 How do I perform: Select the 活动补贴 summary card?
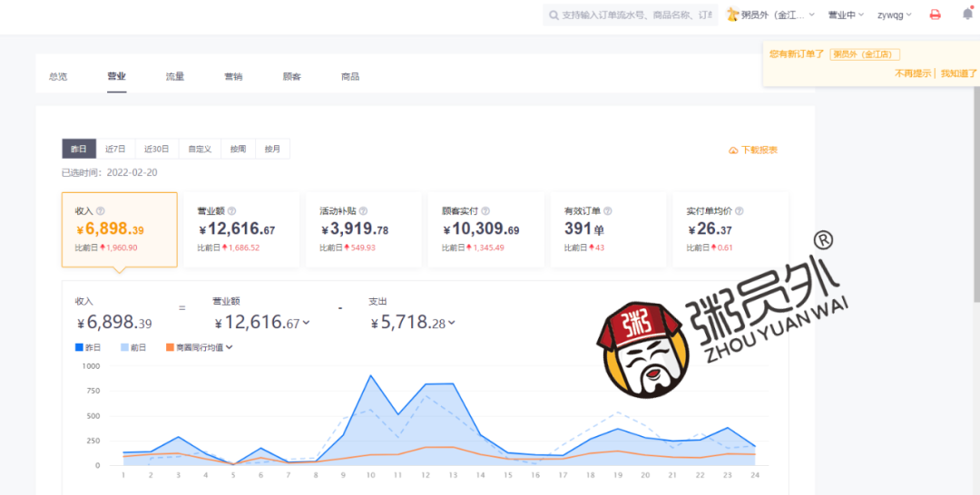pos(364,229)
